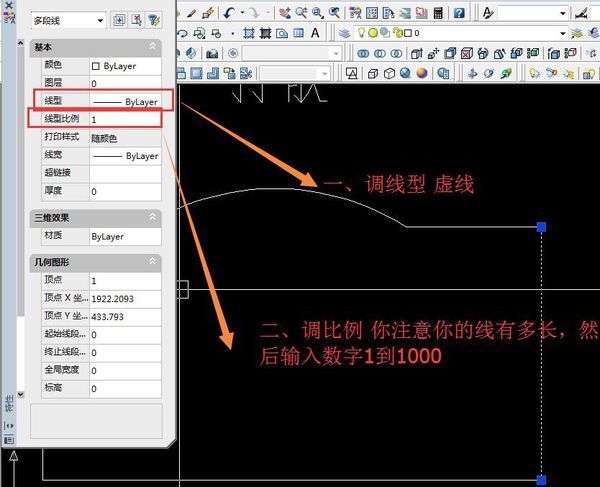This screenshot has height=487, width=600.
Task: Click the Quick Select funnel icon
Action: pyautogui.click(x=154, y=20)
